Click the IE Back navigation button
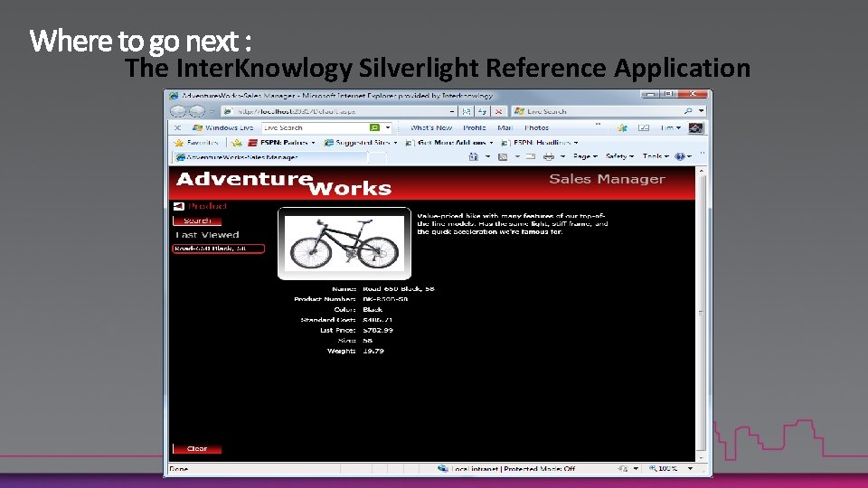 click(x=178, y=111)
